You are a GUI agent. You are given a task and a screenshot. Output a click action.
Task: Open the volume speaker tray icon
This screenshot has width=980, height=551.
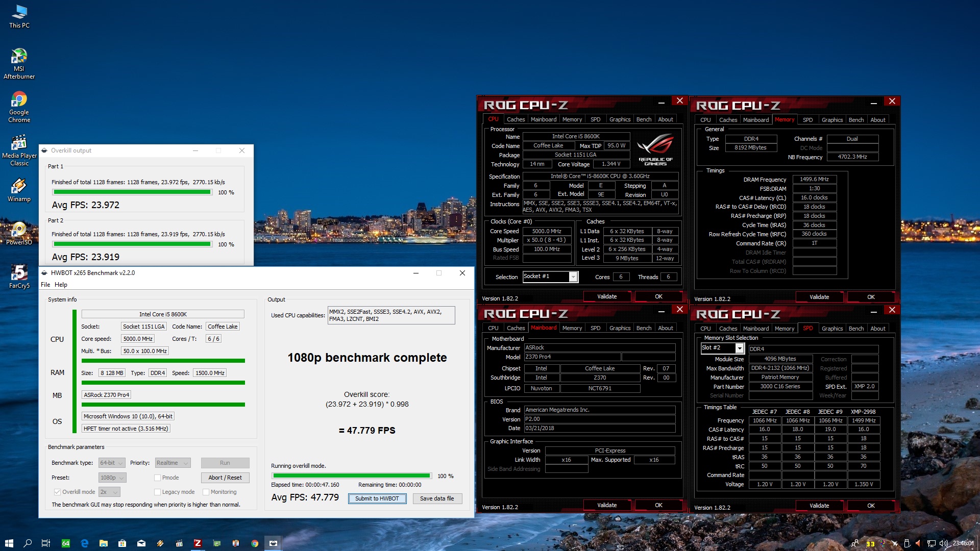point(943,543)
